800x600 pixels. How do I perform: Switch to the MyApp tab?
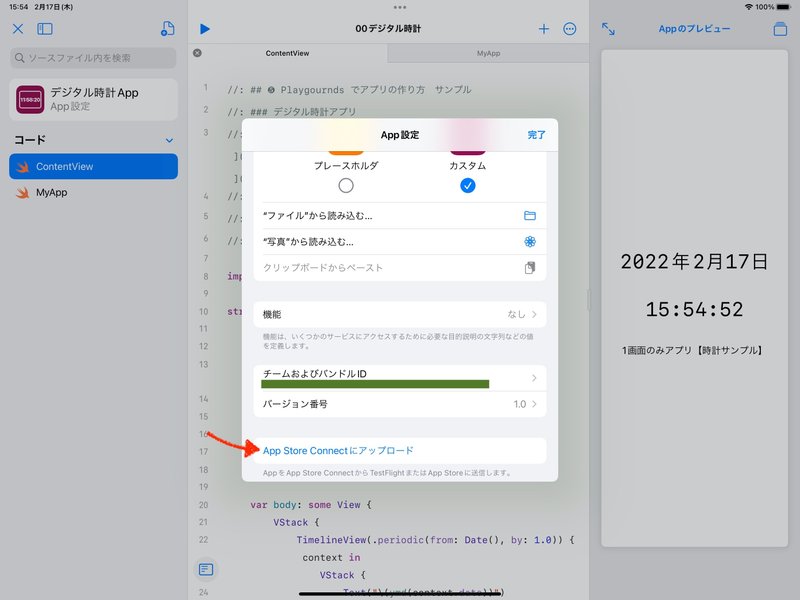click(x=488, y=53)
